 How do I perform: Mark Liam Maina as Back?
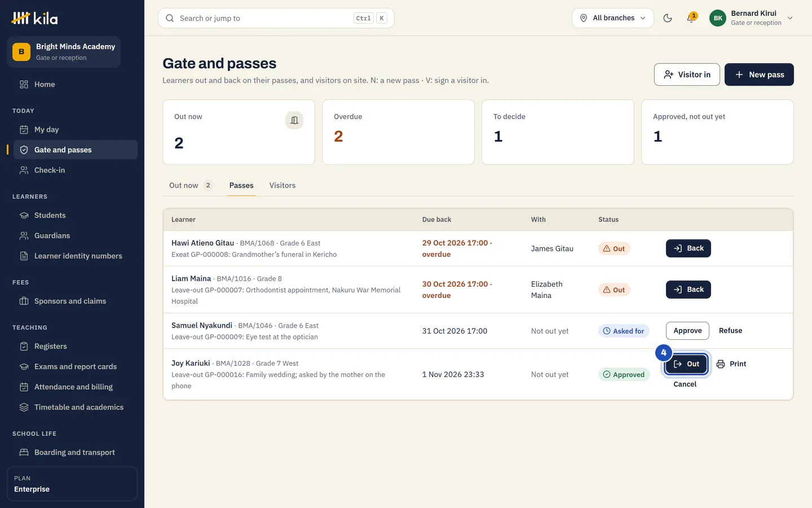(x=689, y=290)
